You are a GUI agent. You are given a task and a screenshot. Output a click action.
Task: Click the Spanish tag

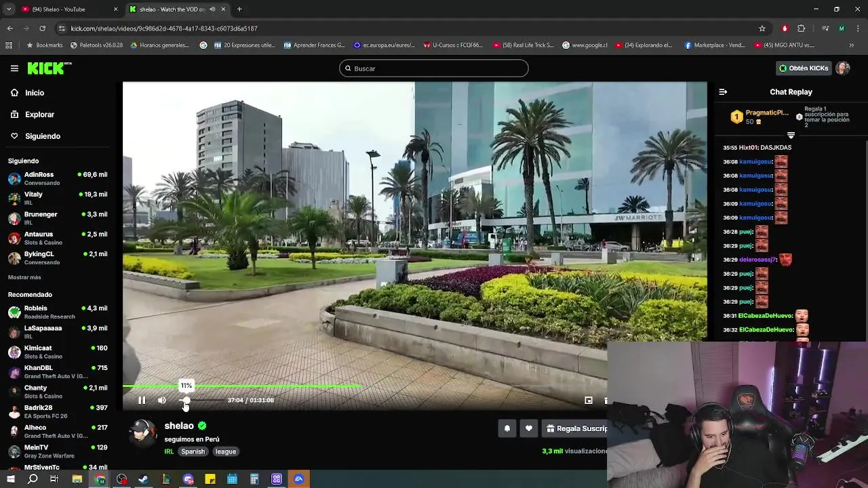pos(193,451)
